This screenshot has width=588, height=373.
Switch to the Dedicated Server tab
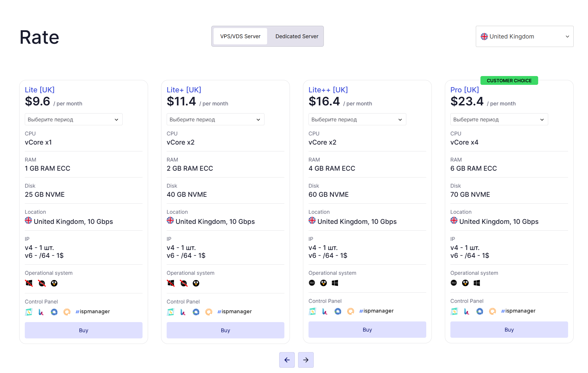click(x=296, y=36)
